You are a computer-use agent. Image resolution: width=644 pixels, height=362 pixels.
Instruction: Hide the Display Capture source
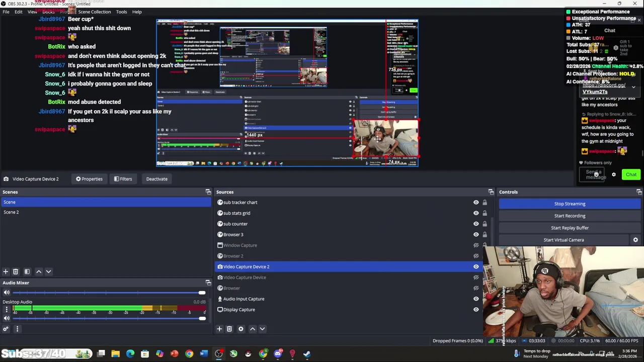click(x=476, y=310)
